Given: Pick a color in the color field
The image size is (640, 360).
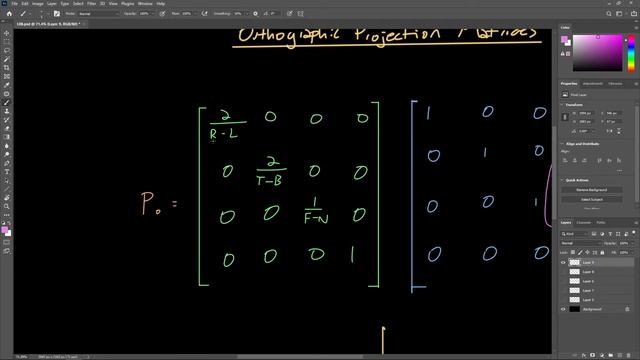Looking at the screenshot, I should pyautogui.click(x=598, y=53).
